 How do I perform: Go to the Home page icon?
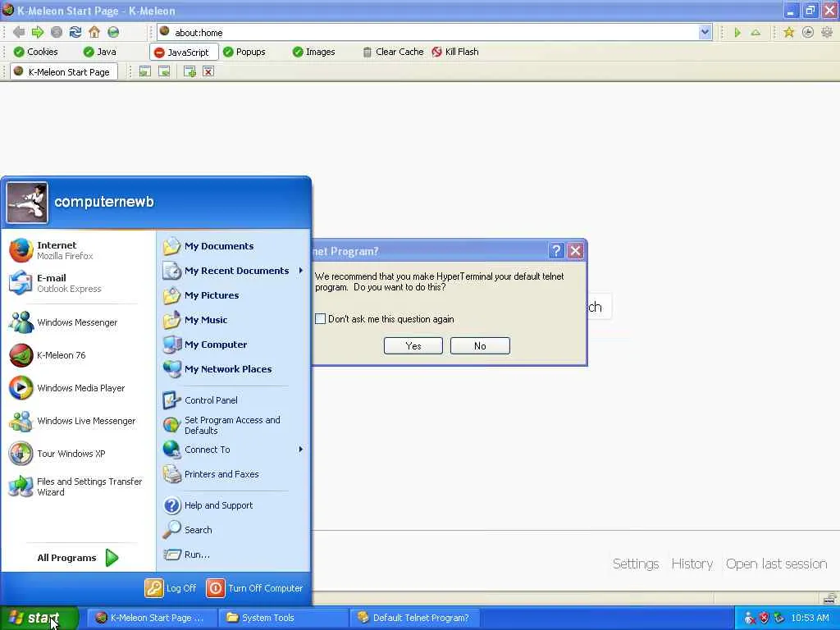point(94,32)
